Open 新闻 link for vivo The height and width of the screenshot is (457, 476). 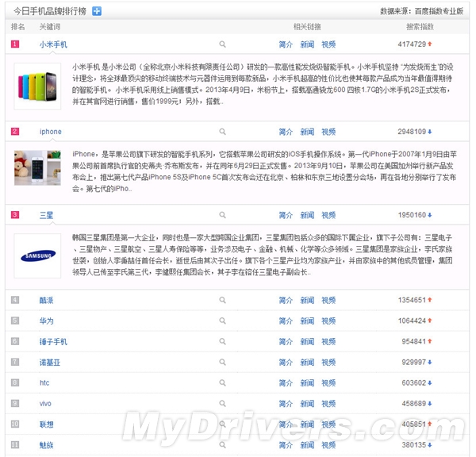(x=307, y=404)
